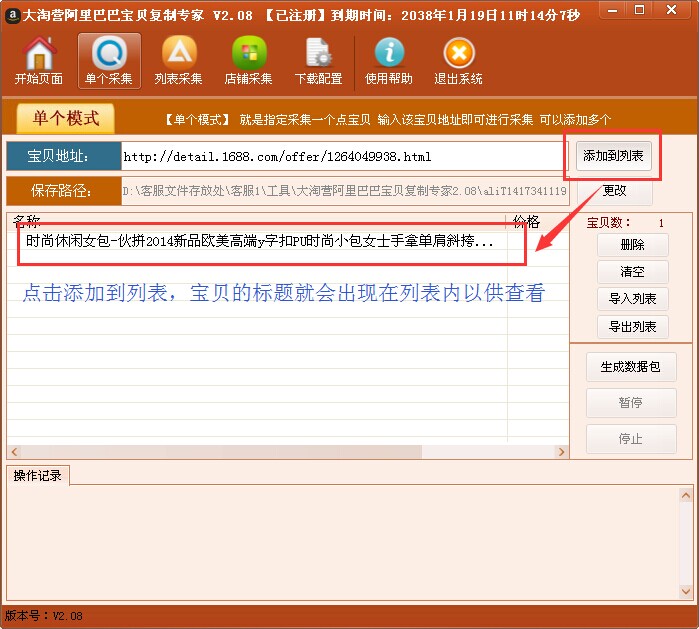This screenshot has height=629, width=699.
Task: Open 列表采集 list collection mode
Action: tap(179, 61)
